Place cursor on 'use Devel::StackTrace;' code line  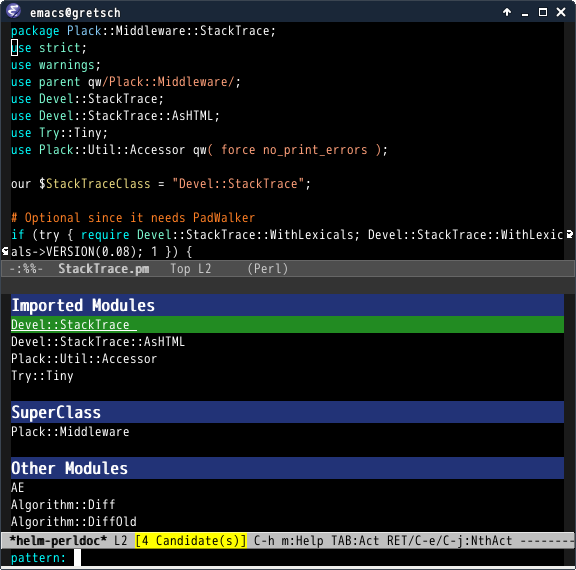pos(87,99)
